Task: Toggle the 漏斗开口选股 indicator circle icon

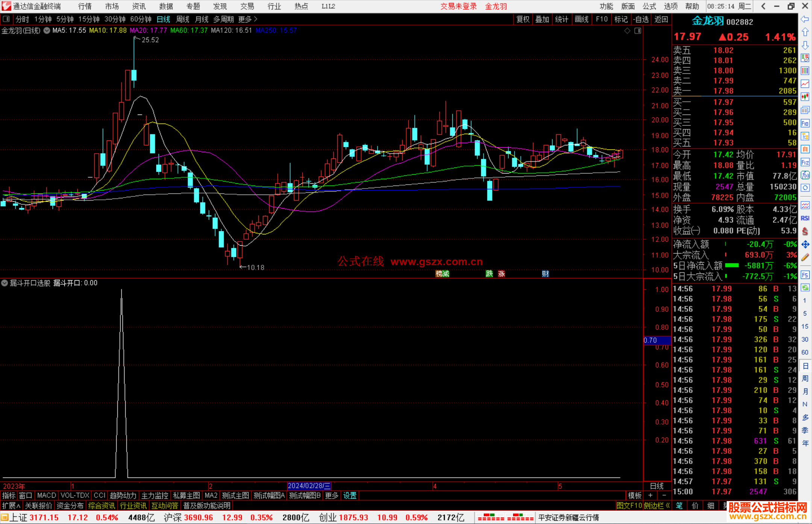Action: [x=5, y=283]
